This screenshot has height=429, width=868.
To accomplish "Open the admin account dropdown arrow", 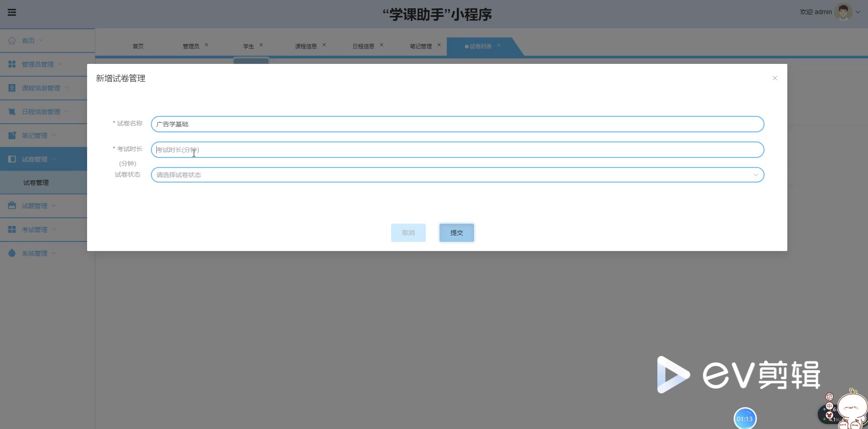I will (x=858, y=12).
